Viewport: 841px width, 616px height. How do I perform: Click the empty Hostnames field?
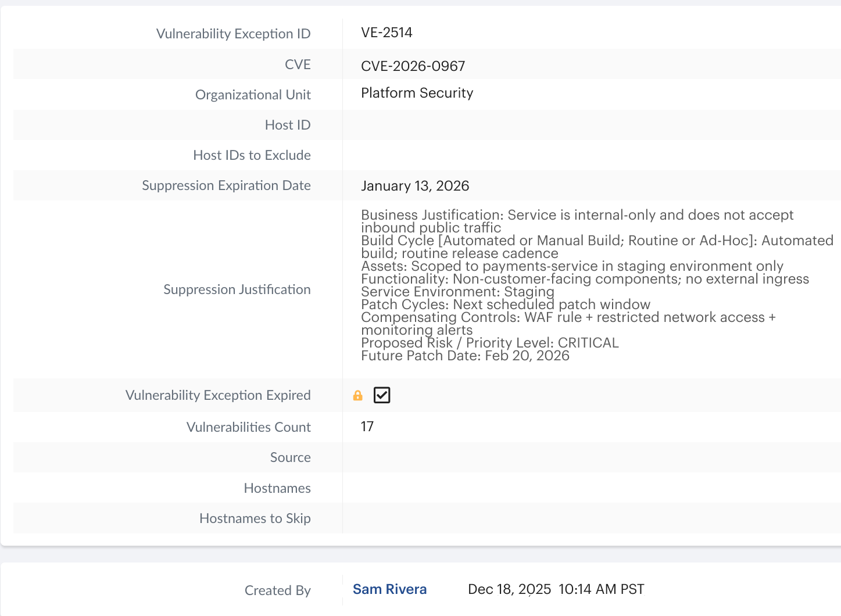coord(592,488)
